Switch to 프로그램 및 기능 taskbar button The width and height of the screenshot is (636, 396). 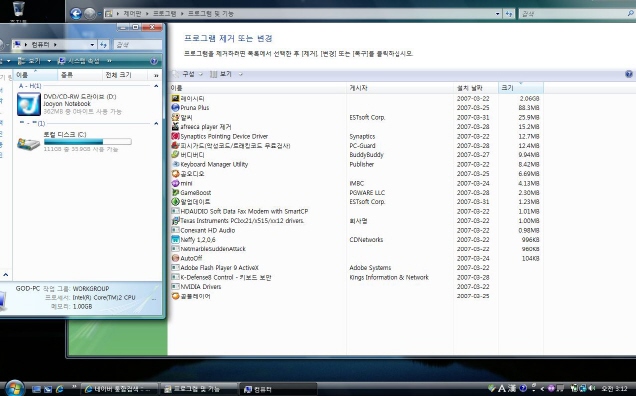[x=199, y=389]
